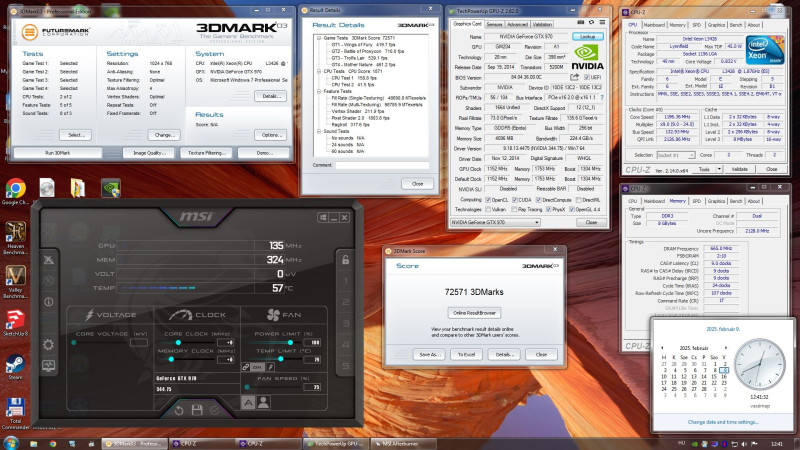The height and width of the screenshot is (450, 800).
Task: Go to next month in calendar
Action: (726, 348)
